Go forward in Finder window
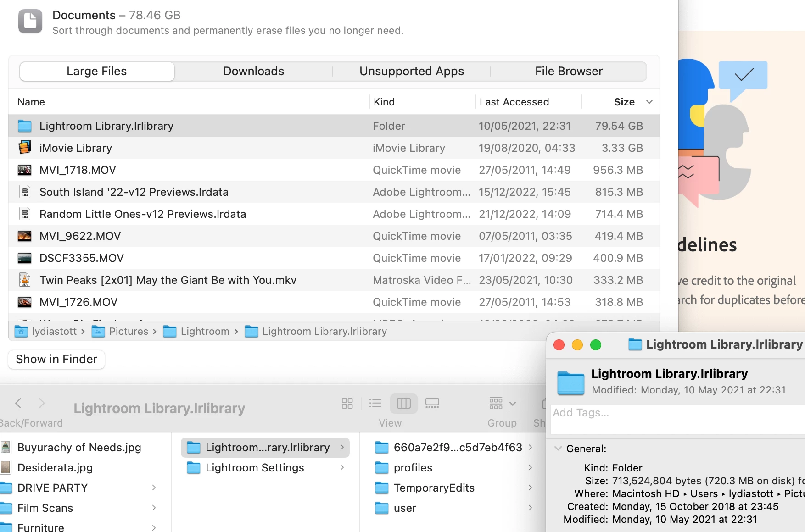The image size is (805, 532). point(42,403)
